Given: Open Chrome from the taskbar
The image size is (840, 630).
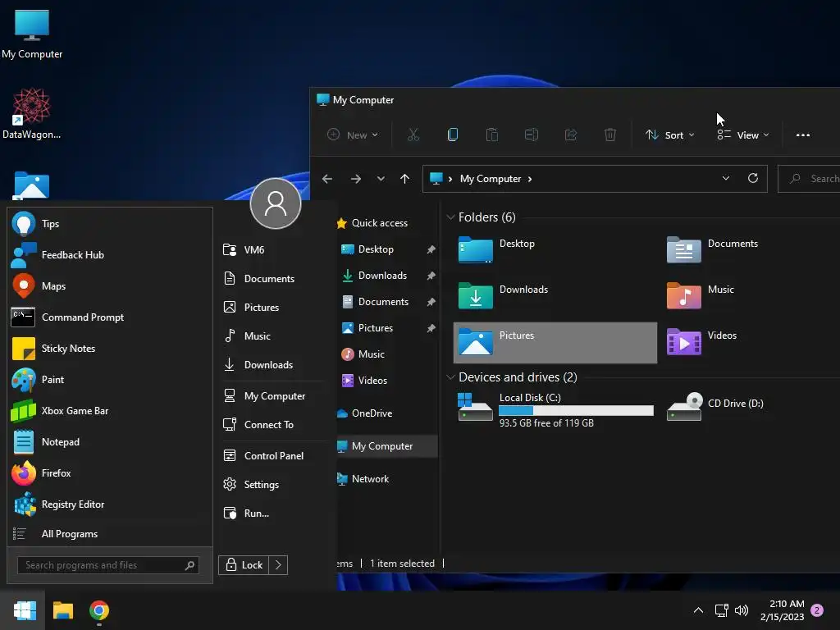Looking at the screenshot, I should (x=99, y=610).
